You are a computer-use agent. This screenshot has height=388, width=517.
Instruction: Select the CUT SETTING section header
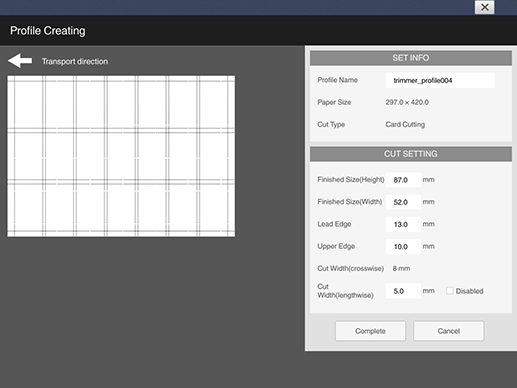pos(411,154)
